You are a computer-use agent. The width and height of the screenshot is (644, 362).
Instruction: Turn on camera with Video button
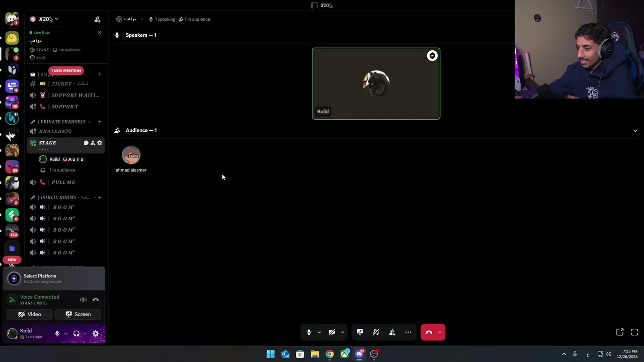coord(30,314)
